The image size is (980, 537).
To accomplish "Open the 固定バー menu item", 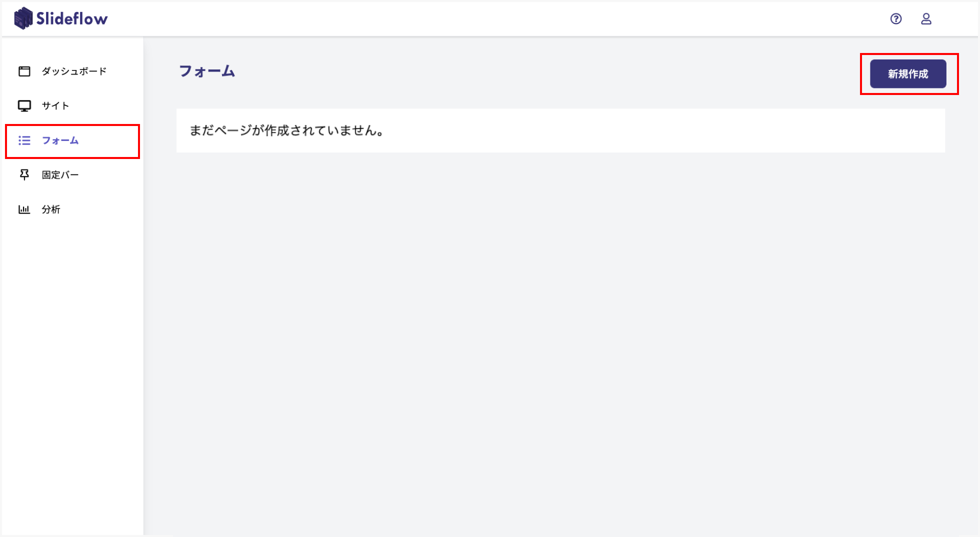I will click(60, 175).
